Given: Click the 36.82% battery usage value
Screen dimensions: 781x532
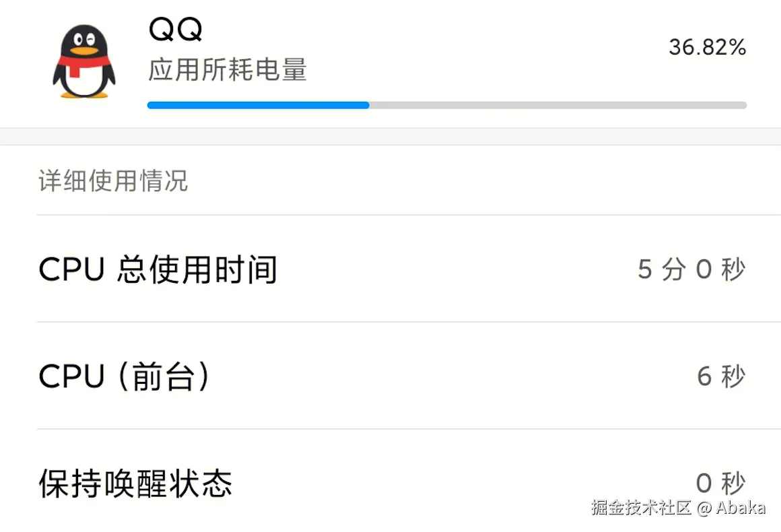Looking at the screenshot, I should click(707, 48).
